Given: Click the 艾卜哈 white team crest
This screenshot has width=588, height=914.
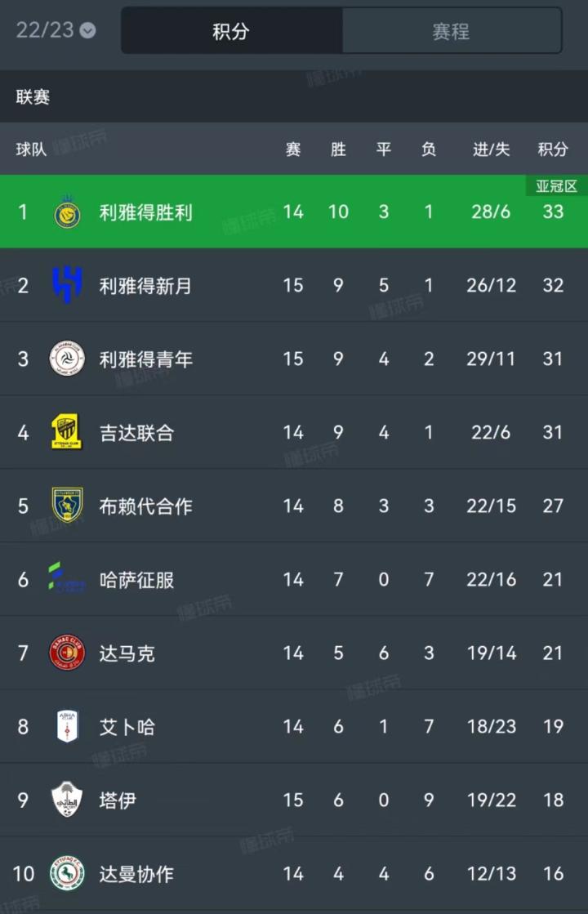Looking at the screenshot, I should click(67, 726).
